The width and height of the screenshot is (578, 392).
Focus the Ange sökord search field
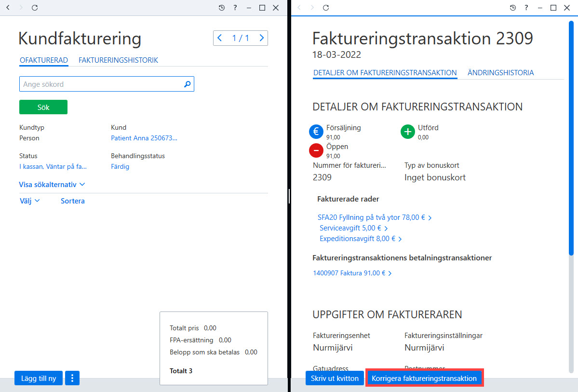[107, 84]
